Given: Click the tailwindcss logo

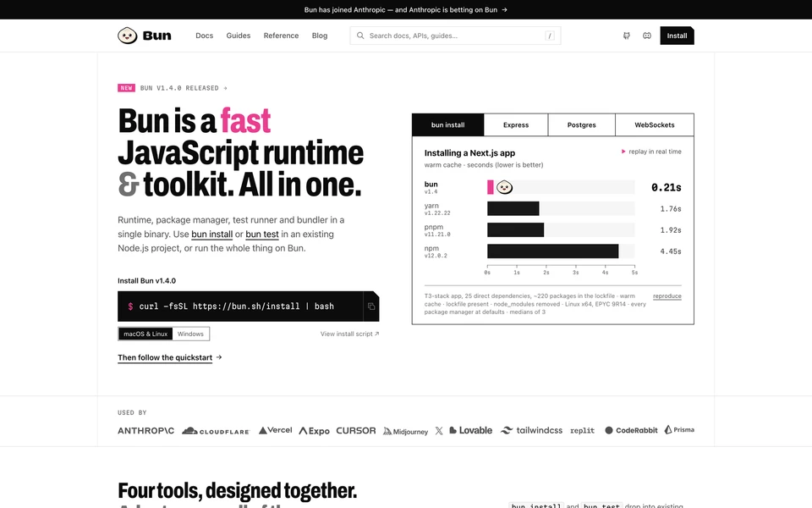Looking at the screenshot, I should 531,430.
